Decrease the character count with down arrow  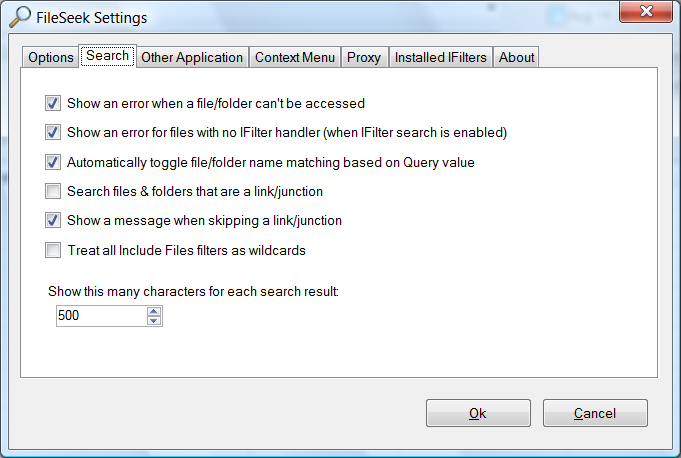pos(153,321)
